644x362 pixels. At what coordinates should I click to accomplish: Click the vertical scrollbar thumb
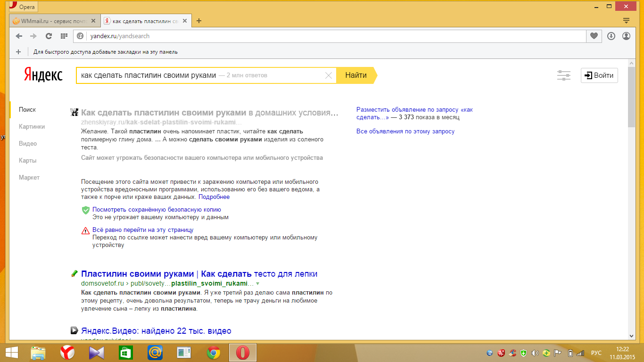[632, 97]
